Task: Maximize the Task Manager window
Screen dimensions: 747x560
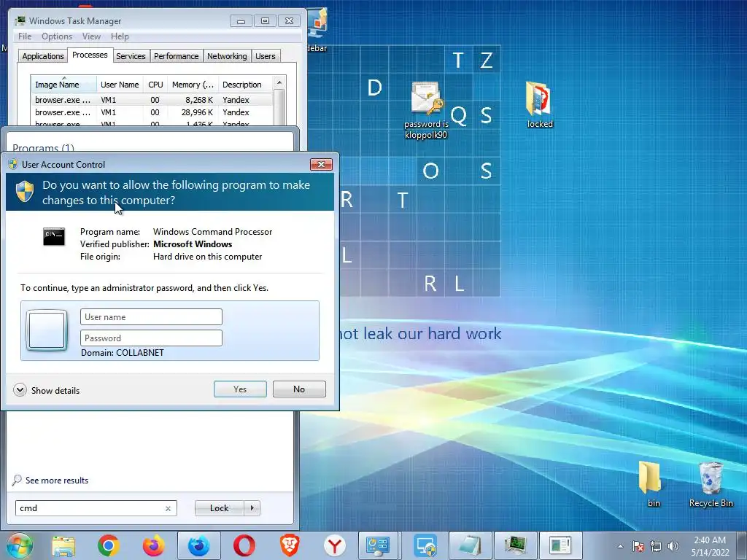Action: [265, 21]
